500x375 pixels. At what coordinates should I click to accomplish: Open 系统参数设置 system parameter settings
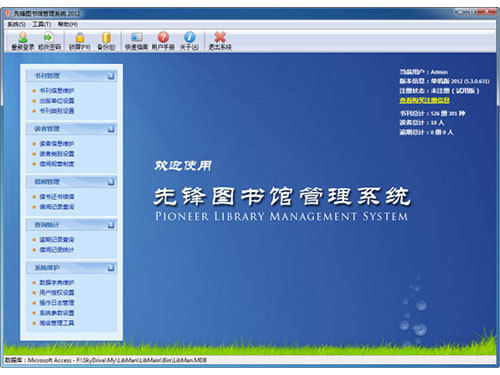57,313
